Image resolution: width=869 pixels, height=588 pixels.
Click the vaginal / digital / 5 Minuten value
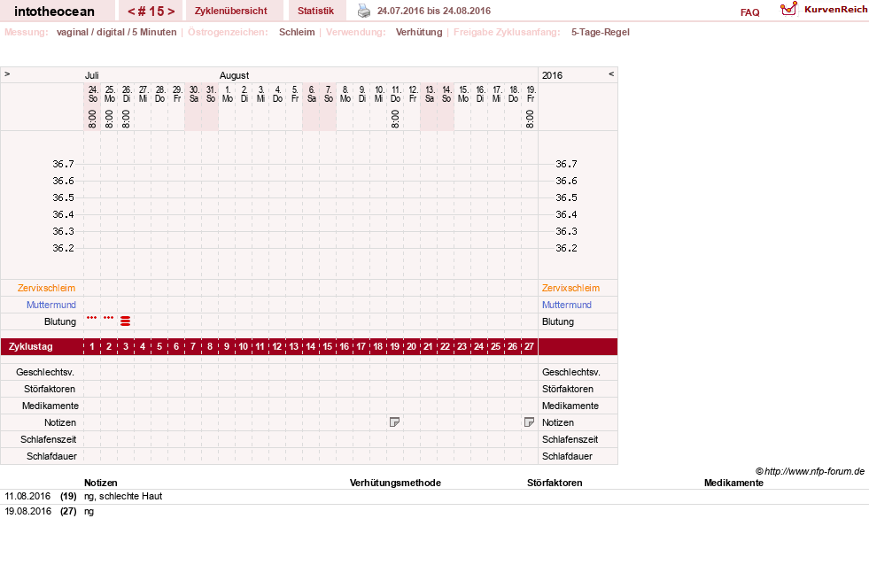point(116,32)
